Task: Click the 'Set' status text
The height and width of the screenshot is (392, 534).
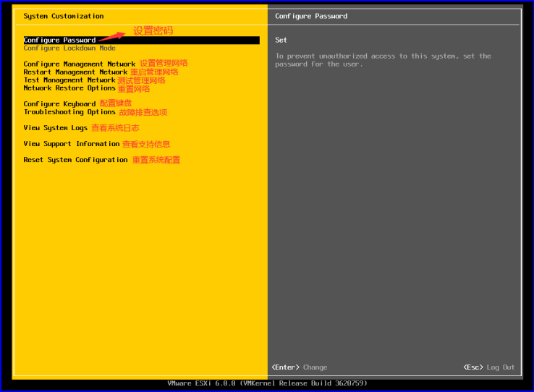Action: coord(281,41)
